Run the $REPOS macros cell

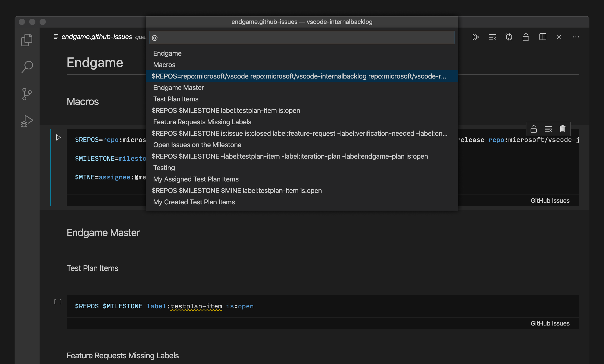pos(58,138)
